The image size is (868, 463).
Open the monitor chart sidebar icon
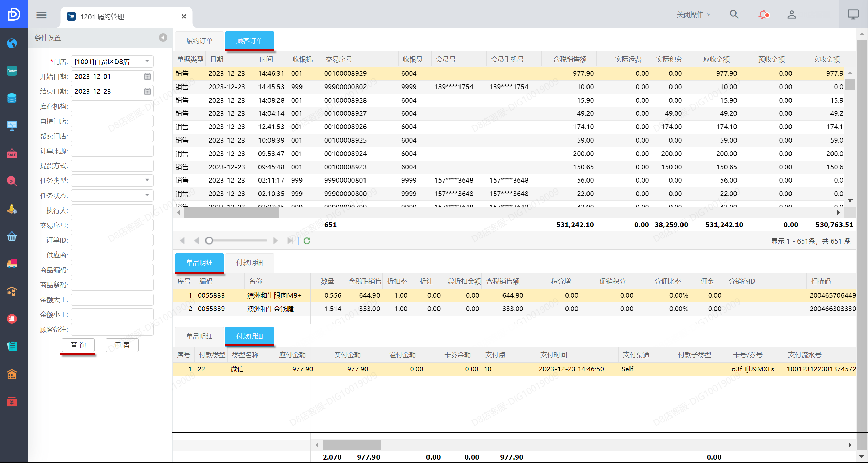coord(12,126)
